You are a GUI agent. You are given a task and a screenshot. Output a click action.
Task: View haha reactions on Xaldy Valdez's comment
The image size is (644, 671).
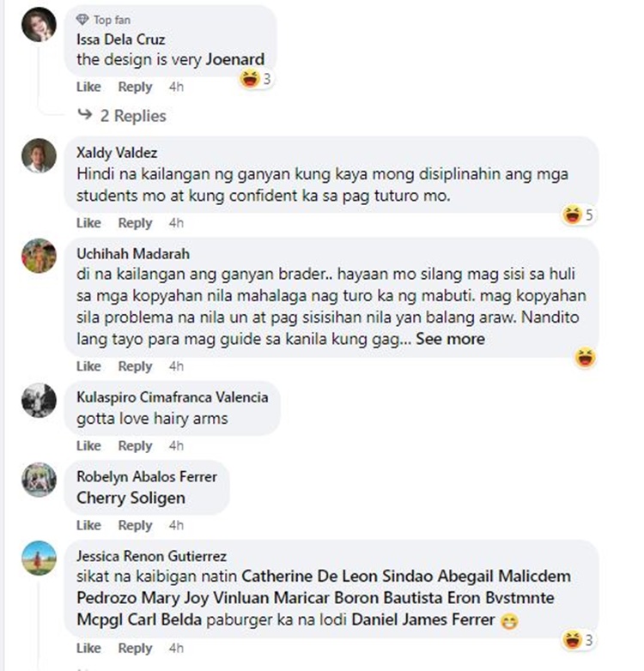click(x=578, y=215)
